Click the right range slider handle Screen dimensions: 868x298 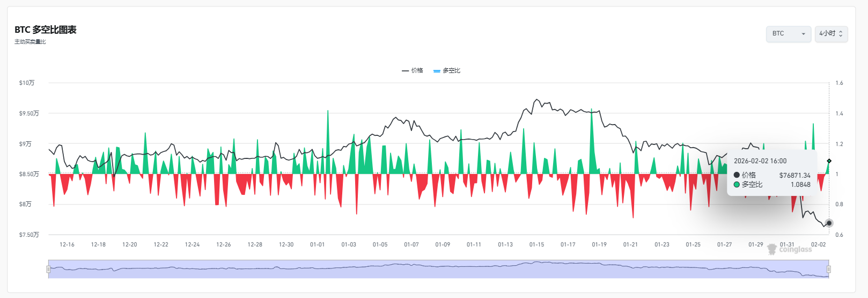coord(829,269)
